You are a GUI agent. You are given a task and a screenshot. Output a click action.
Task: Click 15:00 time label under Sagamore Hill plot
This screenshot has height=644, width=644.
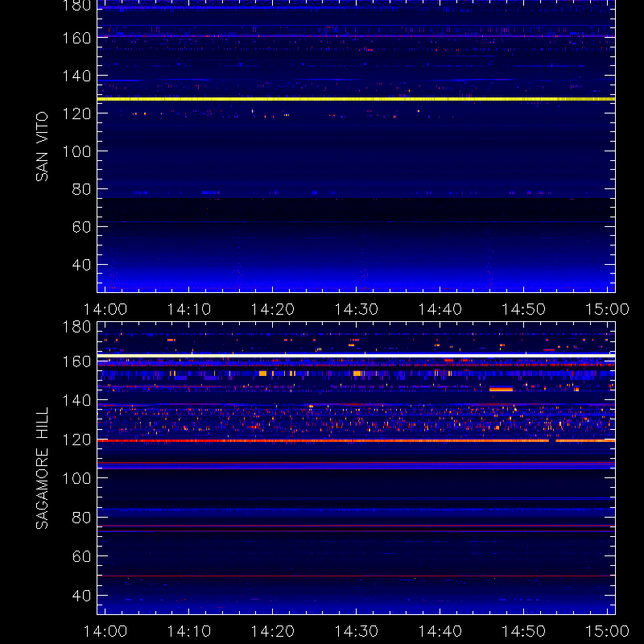click(607, 631)
